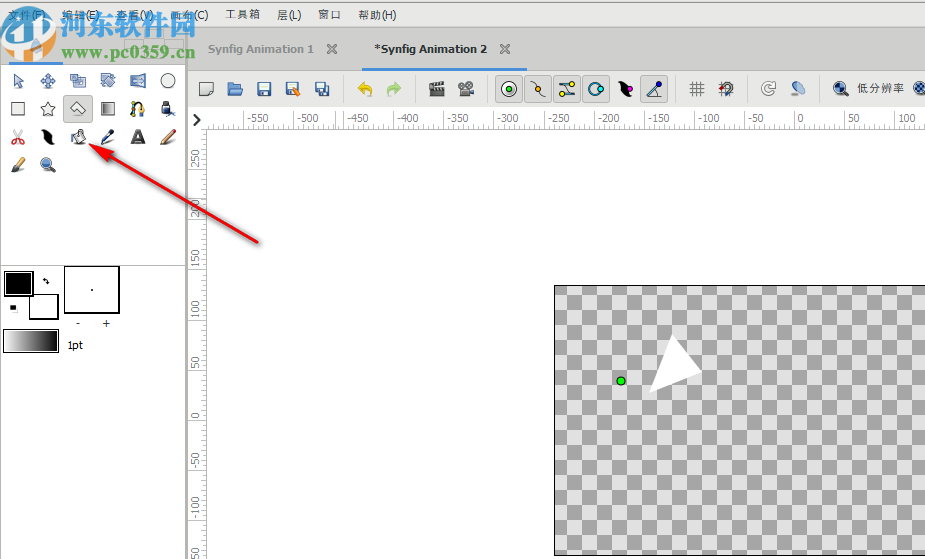This screenshot has width=925, height=559.
Task: Undo the last action
Action: tap(365, 89)
